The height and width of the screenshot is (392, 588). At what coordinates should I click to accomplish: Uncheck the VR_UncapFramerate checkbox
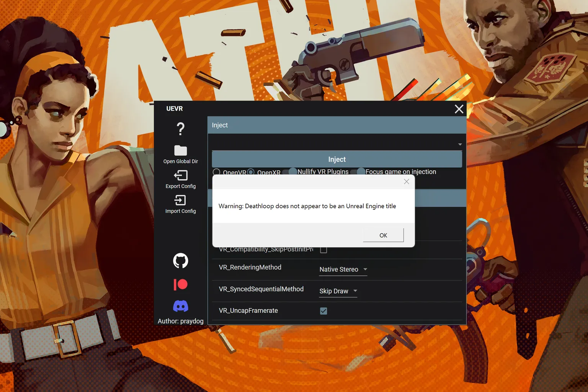pos(323,311)
